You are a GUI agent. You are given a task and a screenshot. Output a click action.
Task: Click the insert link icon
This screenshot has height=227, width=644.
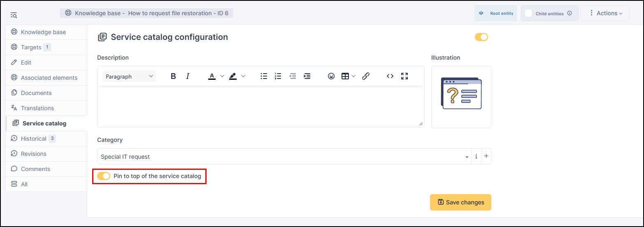click(x=366, y=76)
